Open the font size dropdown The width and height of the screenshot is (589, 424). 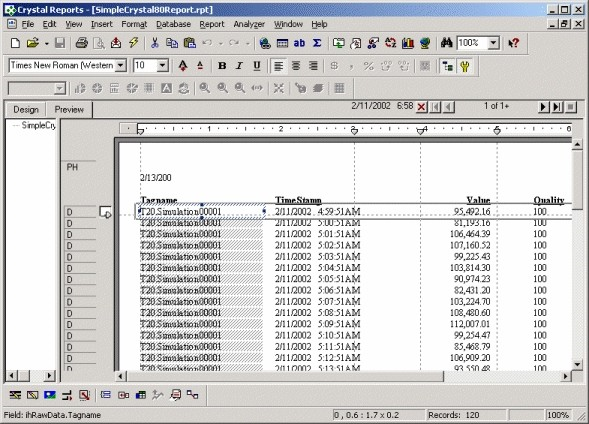(162, 65)
